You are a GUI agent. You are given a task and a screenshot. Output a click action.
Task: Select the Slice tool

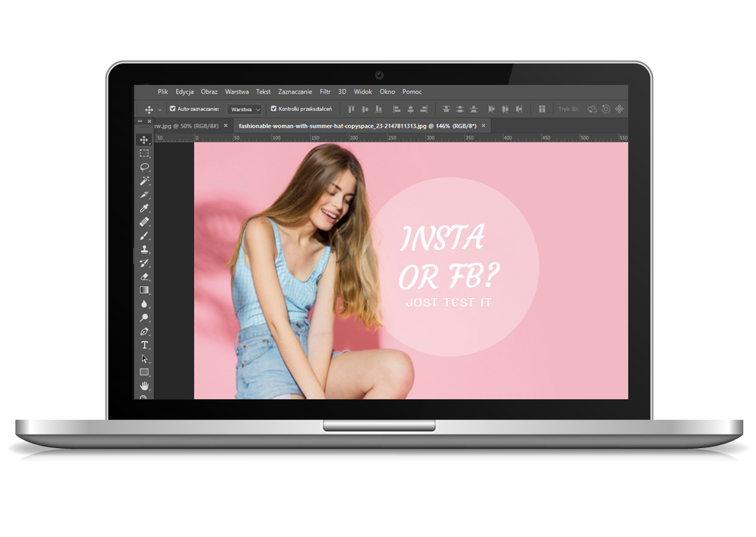pyautogui.click(x=144, y=195)
